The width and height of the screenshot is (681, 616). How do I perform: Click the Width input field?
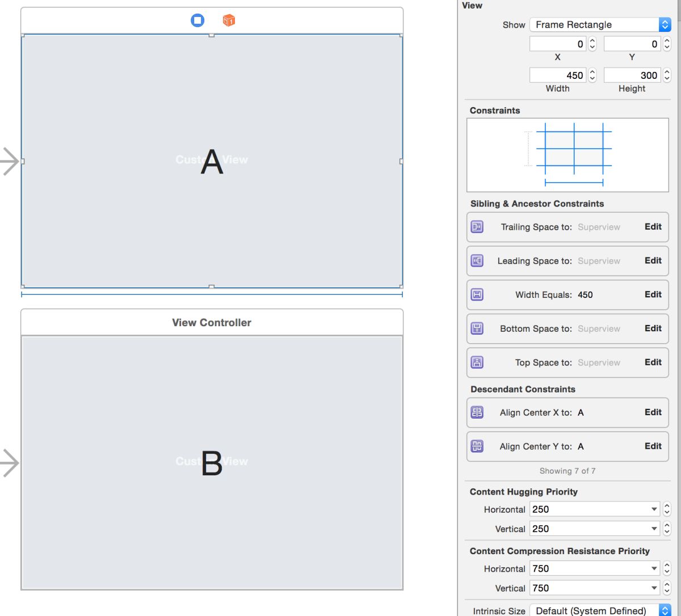pos(558,75)
